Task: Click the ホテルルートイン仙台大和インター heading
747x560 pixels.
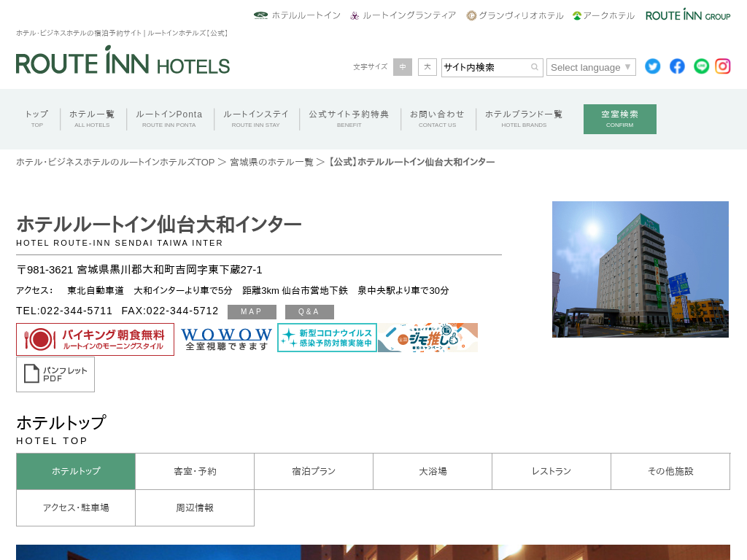Action: (158, 225)
